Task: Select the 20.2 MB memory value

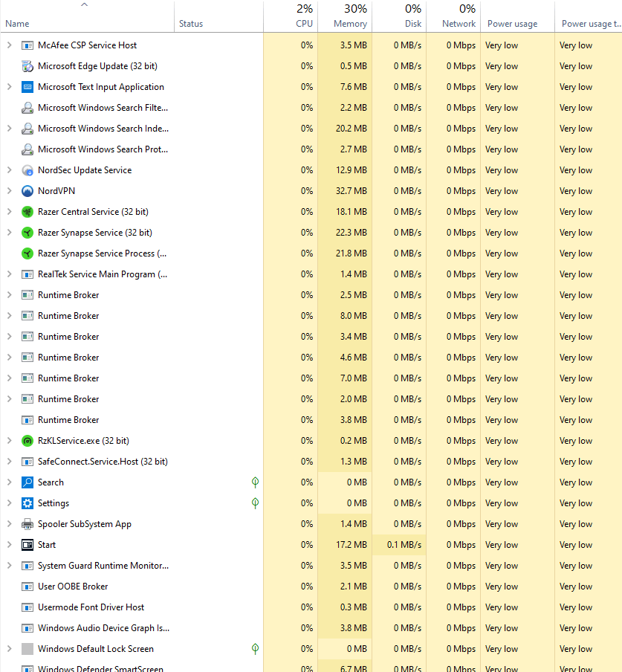Action: [x=352, y=128]
